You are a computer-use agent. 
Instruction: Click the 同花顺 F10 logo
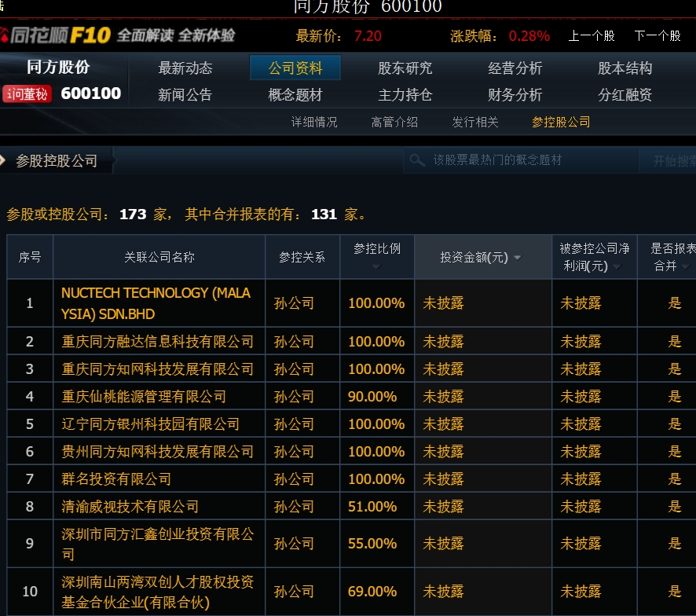tap(56, 35)
